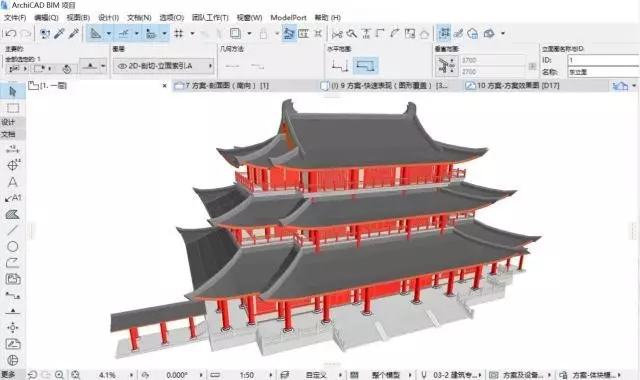This screenshot has width=640, height=380.
Task: Toggle layer visibility eye for 2D-剖切-立面索引.A
Action: tap(122, 66)
